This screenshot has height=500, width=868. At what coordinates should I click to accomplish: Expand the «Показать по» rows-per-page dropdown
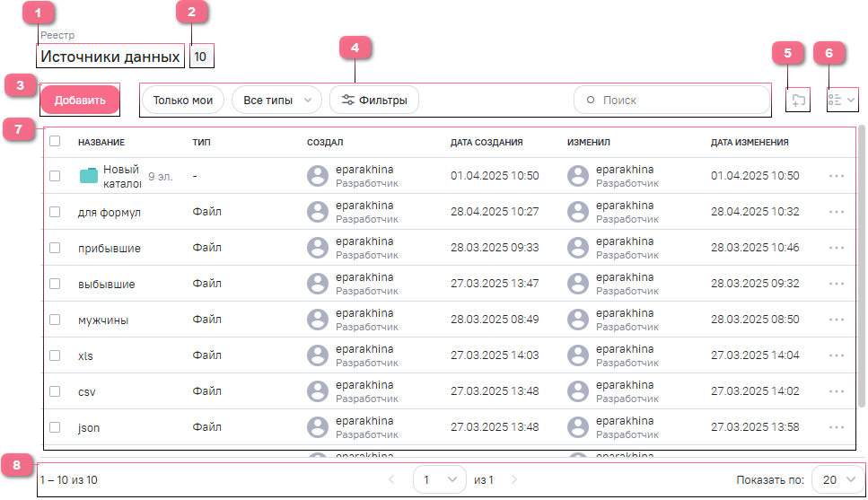coord(837,480)
